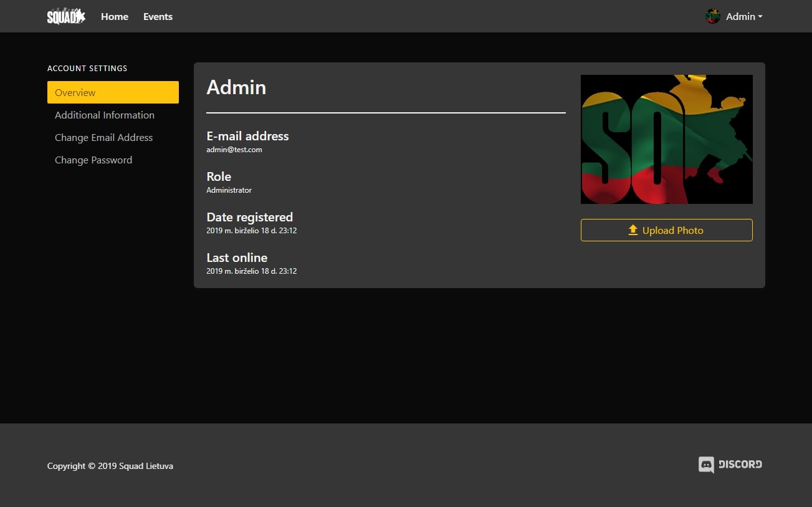
Task: Click the E-mail address label
Action: [x=248, y=136]
